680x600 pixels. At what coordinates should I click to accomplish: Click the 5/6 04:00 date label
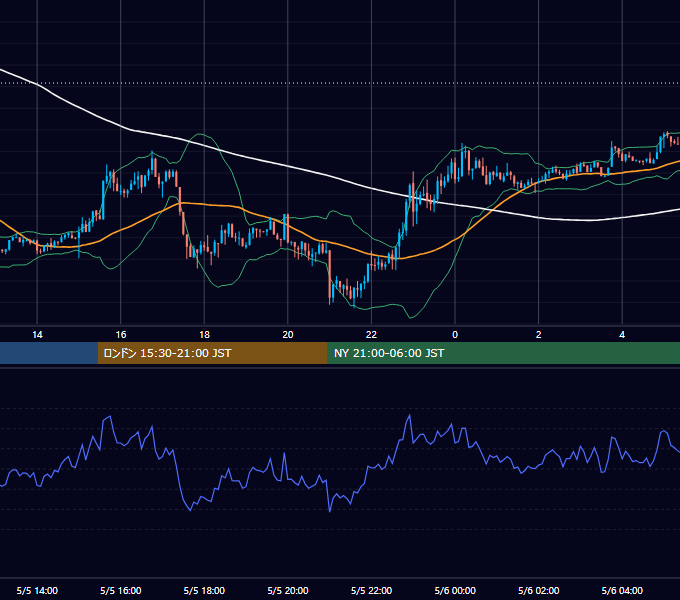click(x=622, y=590)
